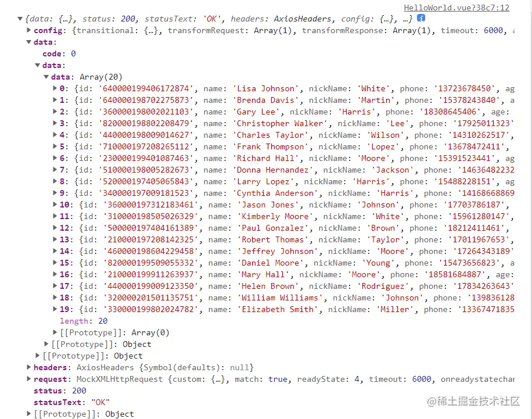Collapse the top-level data property
The height and width of the screenshot is (419, 532).
click(x=29, y=42)
